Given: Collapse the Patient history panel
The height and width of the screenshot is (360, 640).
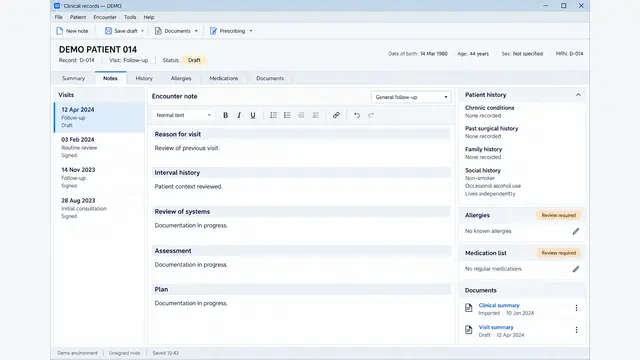Looking at the screenshot, I should coord(578,95).
